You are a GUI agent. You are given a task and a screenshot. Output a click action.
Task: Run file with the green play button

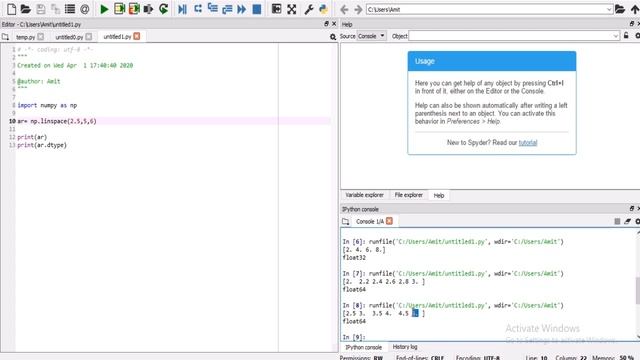pyautogui.click(x=104, y=9)
